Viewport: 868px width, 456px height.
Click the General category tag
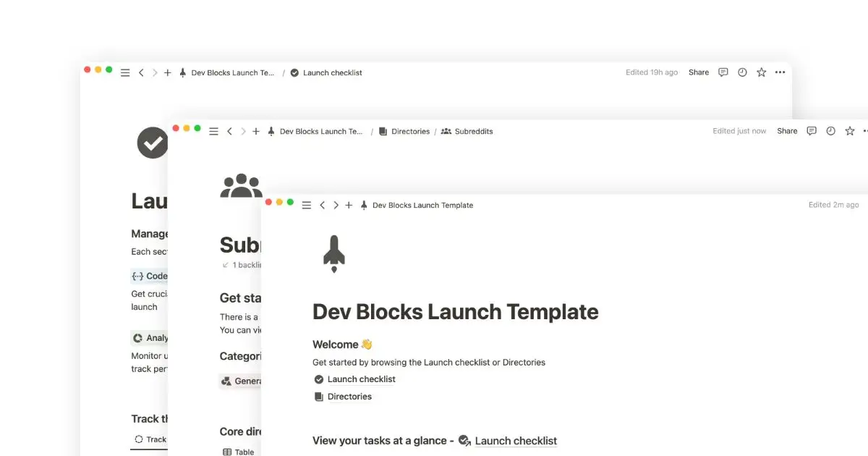242,381
